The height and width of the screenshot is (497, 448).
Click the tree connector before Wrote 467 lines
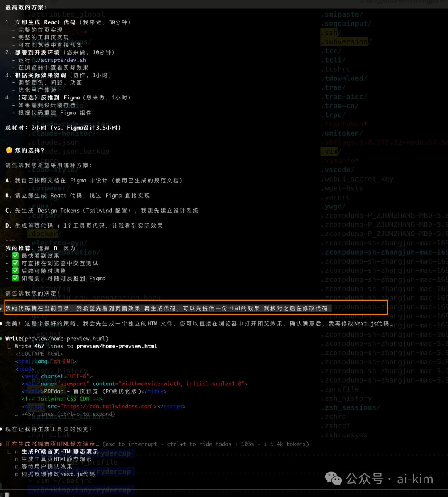[9, 346]
